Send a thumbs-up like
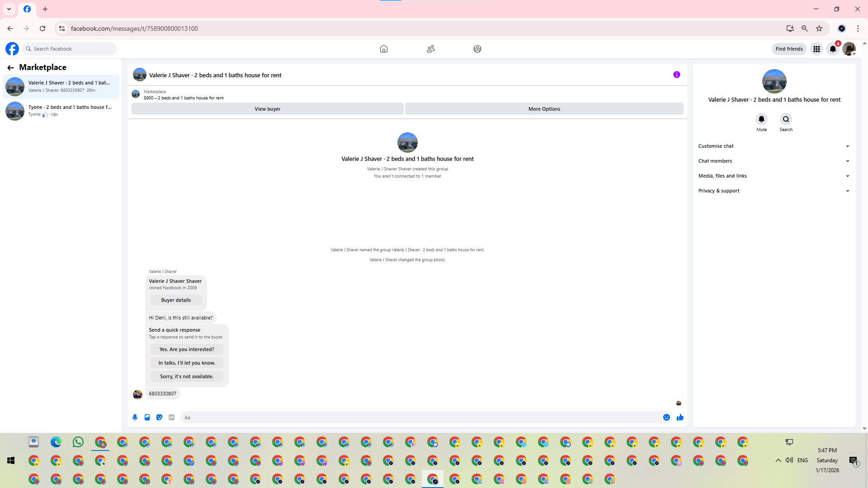This screenshot has height=488, width=868. 680,418
